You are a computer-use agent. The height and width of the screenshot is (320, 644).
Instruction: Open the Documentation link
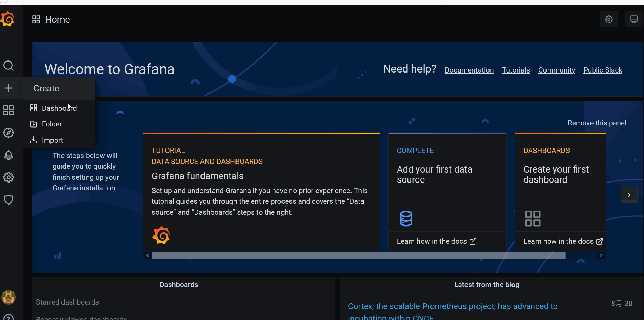(x=469, y=70)
